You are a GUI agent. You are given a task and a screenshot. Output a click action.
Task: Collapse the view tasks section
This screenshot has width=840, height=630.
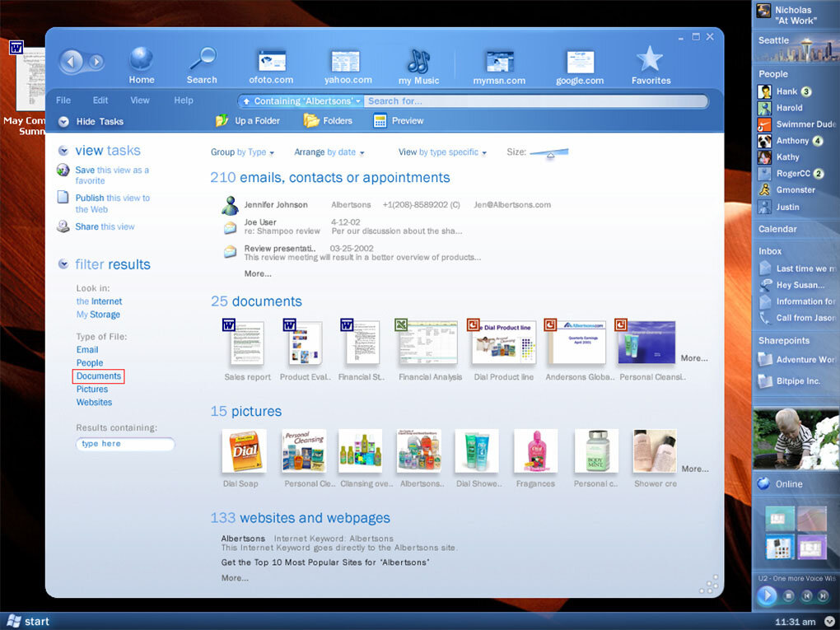(x=63, y=151)
